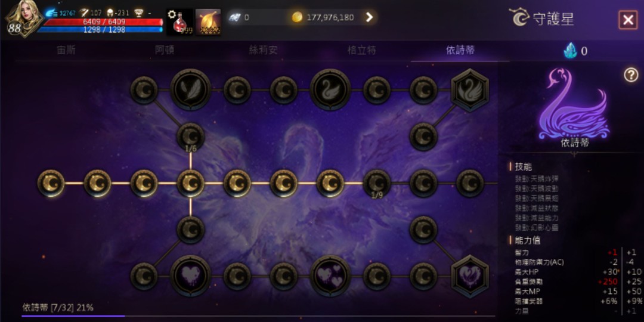This screenshot has height=322, width=644.
Task: Close the 守護星 window
Action: (x=628, y=20)
